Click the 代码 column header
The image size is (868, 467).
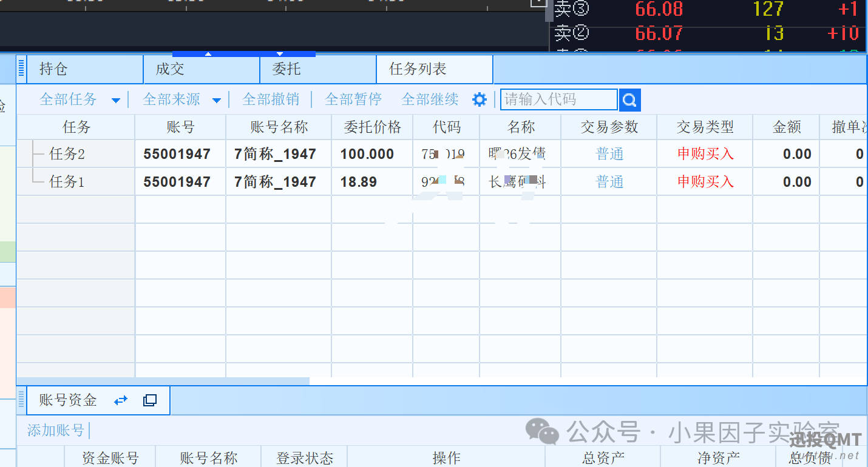[x=446, y=127]
